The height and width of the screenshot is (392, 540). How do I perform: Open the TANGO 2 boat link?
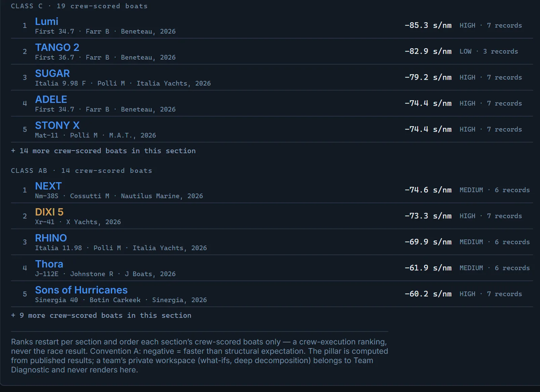[x=57, y=47]
